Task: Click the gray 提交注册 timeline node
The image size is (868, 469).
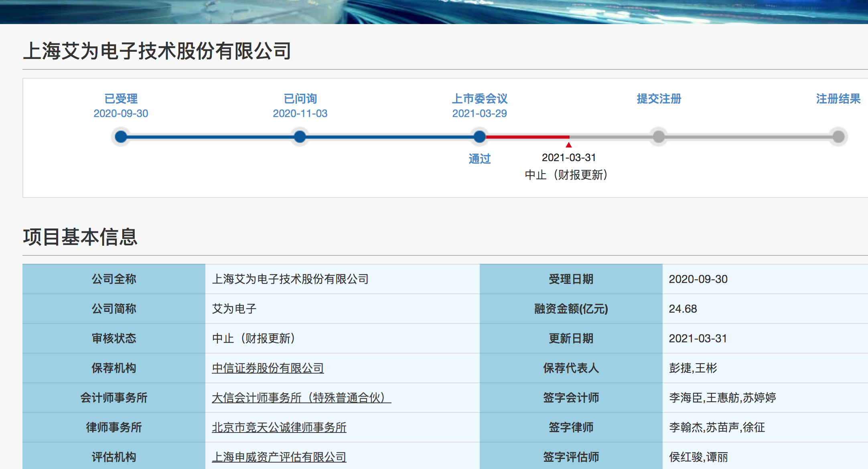Action: 659,137
